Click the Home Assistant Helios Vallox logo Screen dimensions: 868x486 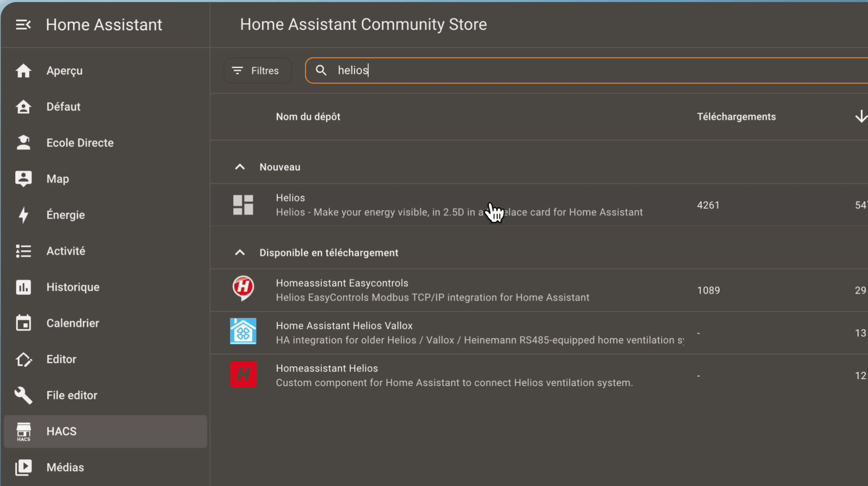[243, 331]
